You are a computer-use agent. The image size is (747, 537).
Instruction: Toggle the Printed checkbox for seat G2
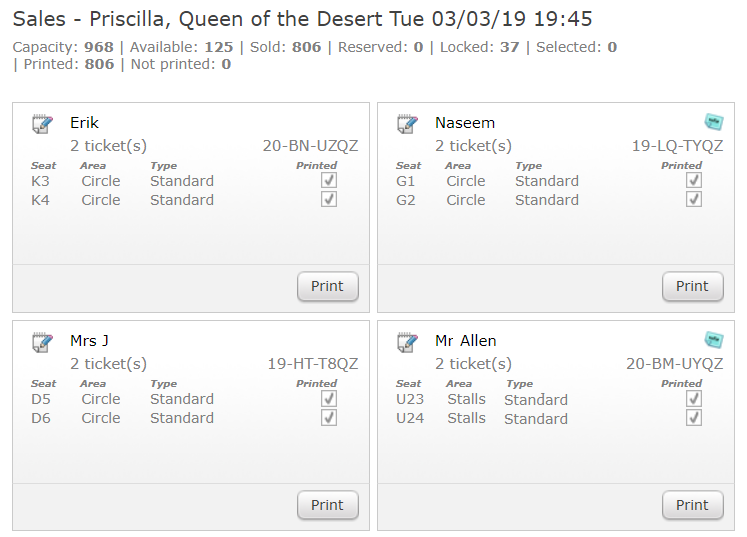click(694, 199)
